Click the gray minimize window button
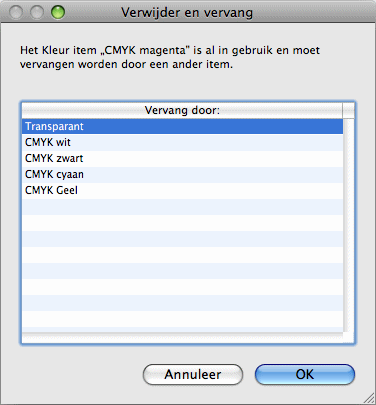The width and height of the screenshot is (376, 405). 37,12
